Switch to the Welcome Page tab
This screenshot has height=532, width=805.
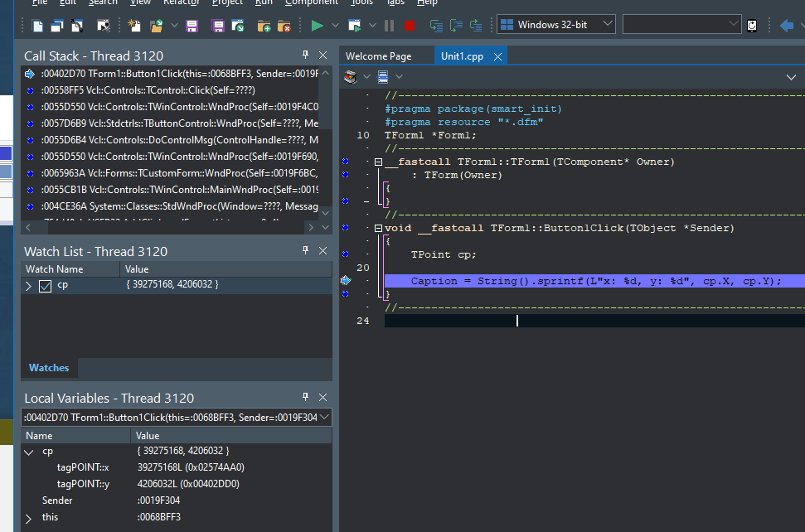[378, 56]
